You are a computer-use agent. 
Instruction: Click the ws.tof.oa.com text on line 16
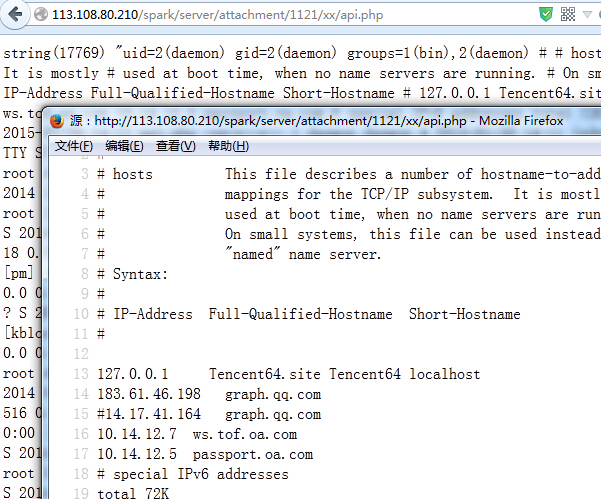(x=245, y=434)
